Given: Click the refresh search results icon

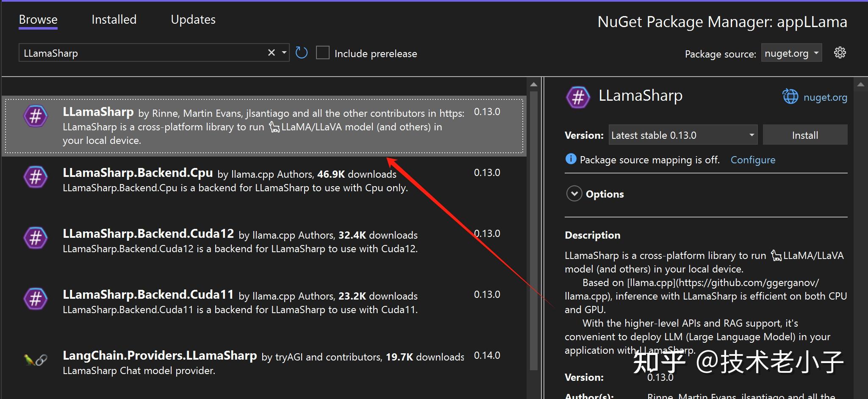Looking at the screenshot, I should pyautogui.click(x=301, y=53).
